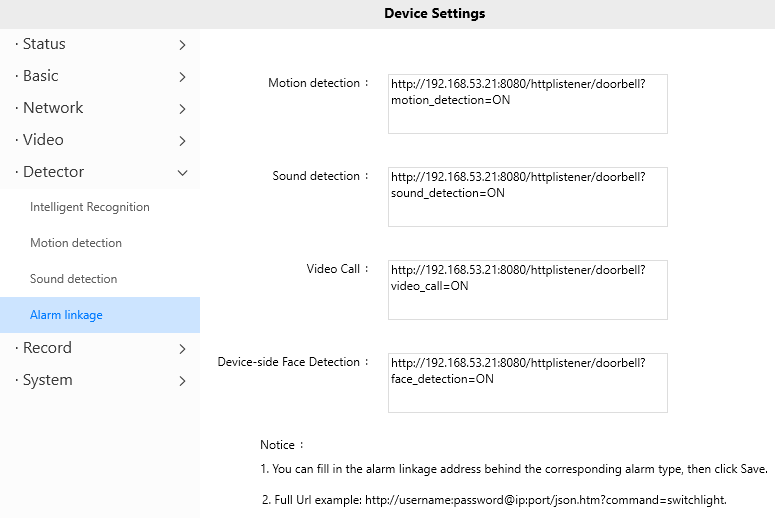
Task: Go to Intelligent Recognition page
Action: [x=90, y=207]
